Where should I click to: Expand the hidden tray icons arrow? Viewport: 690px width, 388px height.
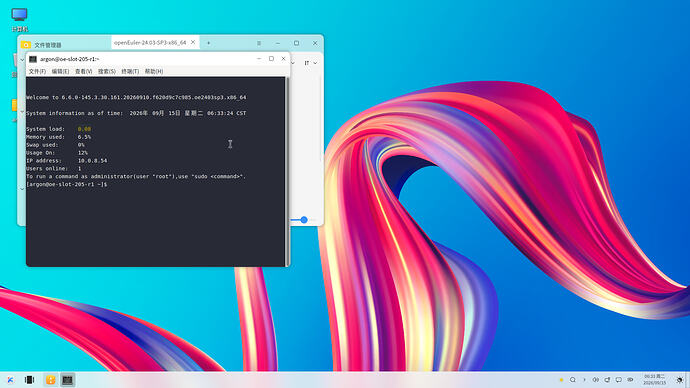click(x=584, y=380)
